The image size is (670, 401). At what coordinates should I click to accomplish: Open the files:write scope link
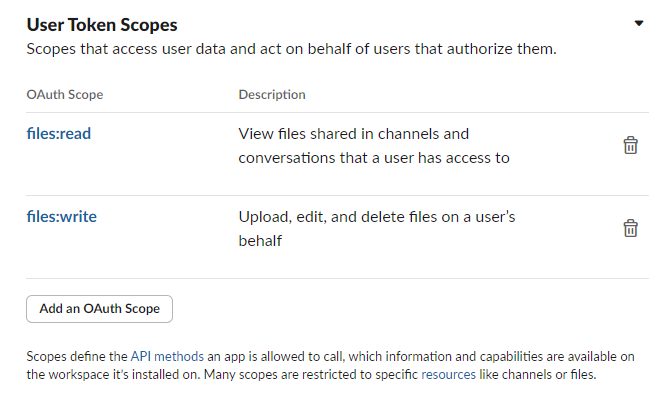pos(61,216)
